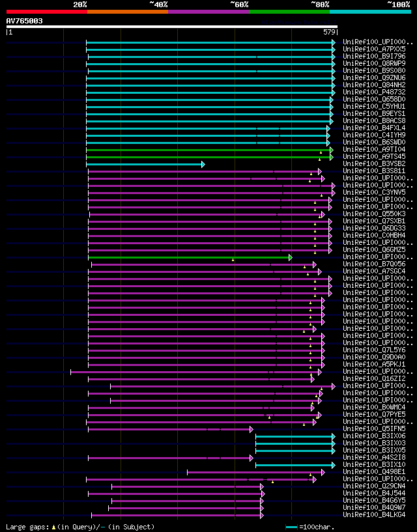417x532 pixels.
Task: Open hit UniRef100_Q7PYE5
Action: pyautogui.click(x=374, y=415)
